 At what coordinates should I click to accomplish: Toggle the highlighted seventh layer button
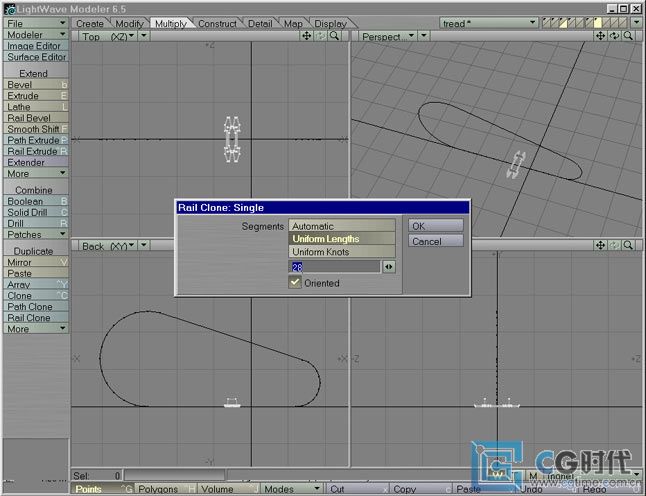(x=597, y=23)
